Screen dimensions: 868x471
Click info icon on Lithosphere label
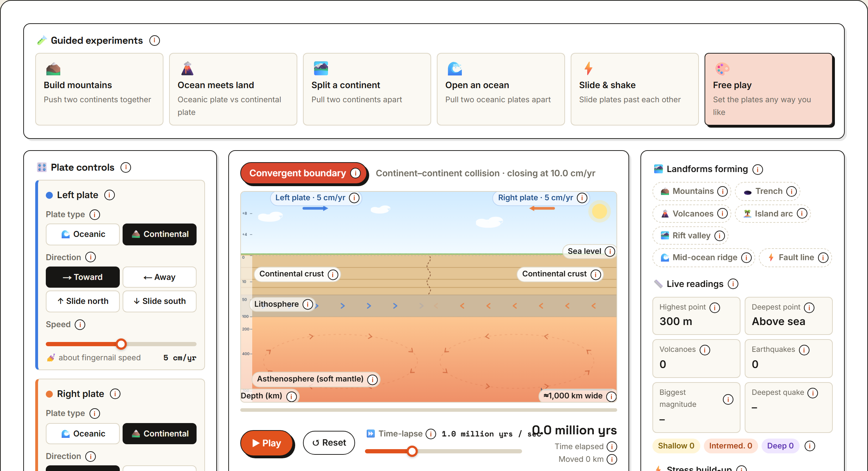coord(308,304)
